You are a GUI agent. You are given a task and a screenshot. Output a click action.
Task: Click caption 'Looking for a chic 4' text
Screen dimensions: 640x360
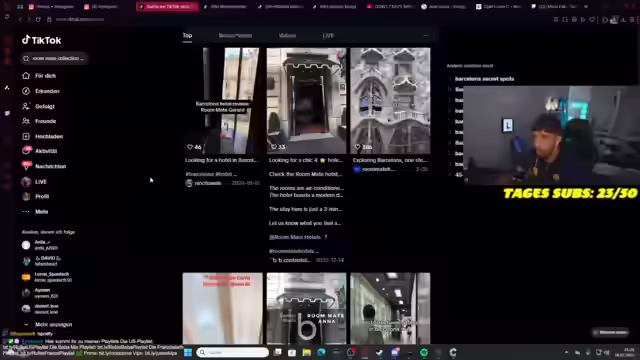pos(305,160)
